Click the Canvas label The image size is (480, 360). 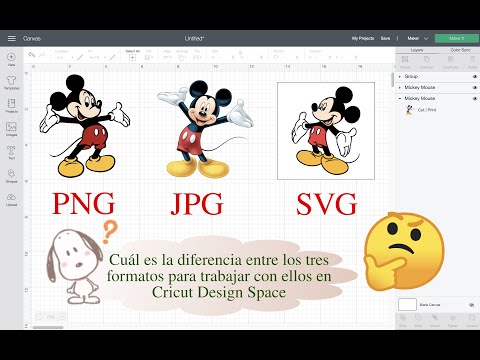tap(32, 39)
